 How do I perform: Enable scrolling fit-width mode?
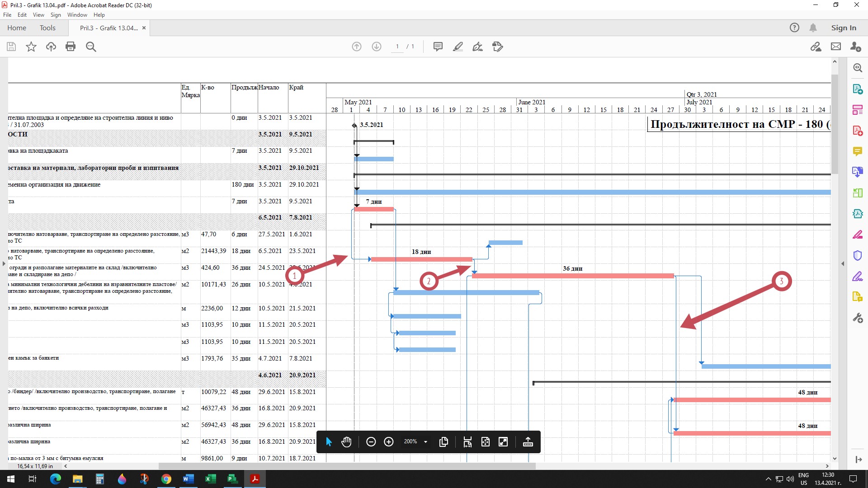[467, 442]
